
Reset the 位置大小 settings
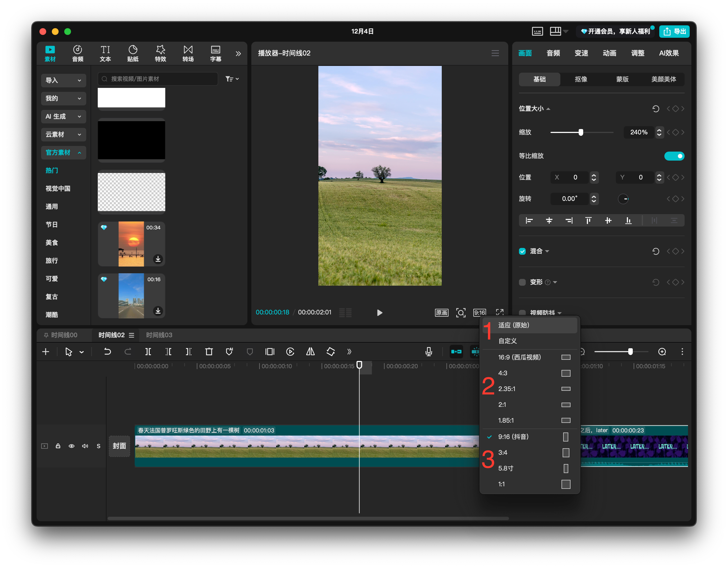656,109
